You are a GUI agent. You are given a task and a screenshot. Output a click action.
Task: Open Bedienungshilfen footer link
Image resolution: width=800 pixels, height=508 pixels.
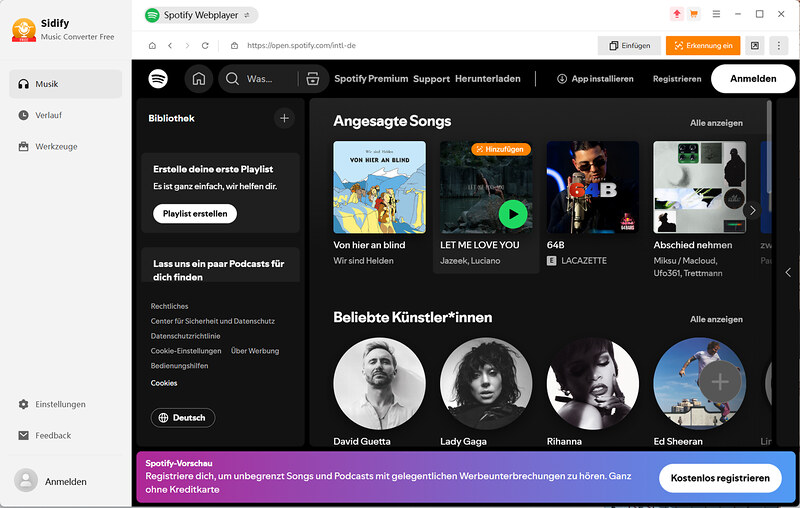[179, 366]
